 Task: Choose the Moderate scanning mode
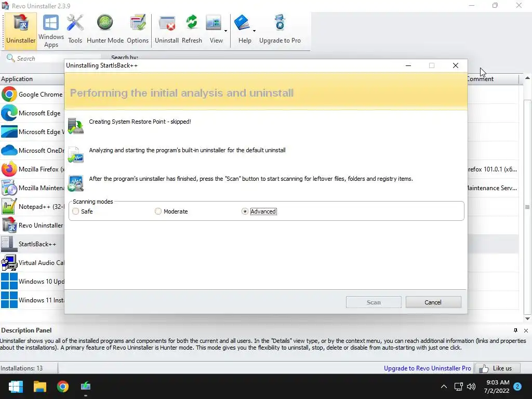pyautogui.click(x=158, y=211)
